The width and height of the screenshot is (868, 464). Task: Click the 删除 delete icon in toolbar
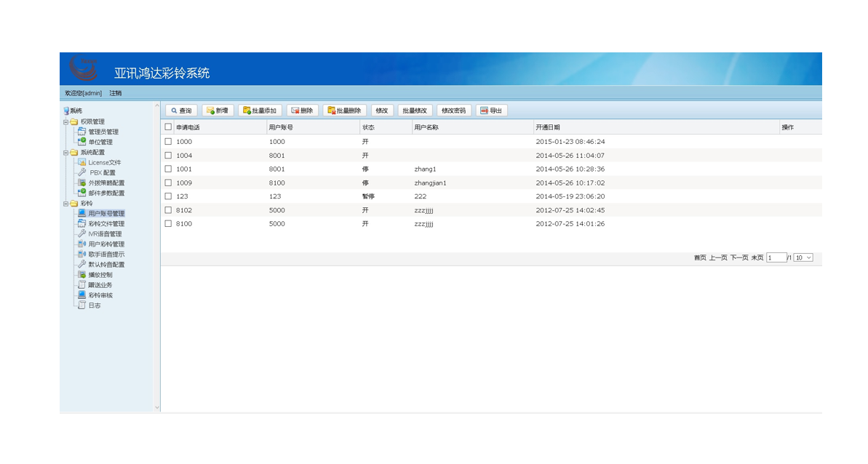click(x=295, y=111)
